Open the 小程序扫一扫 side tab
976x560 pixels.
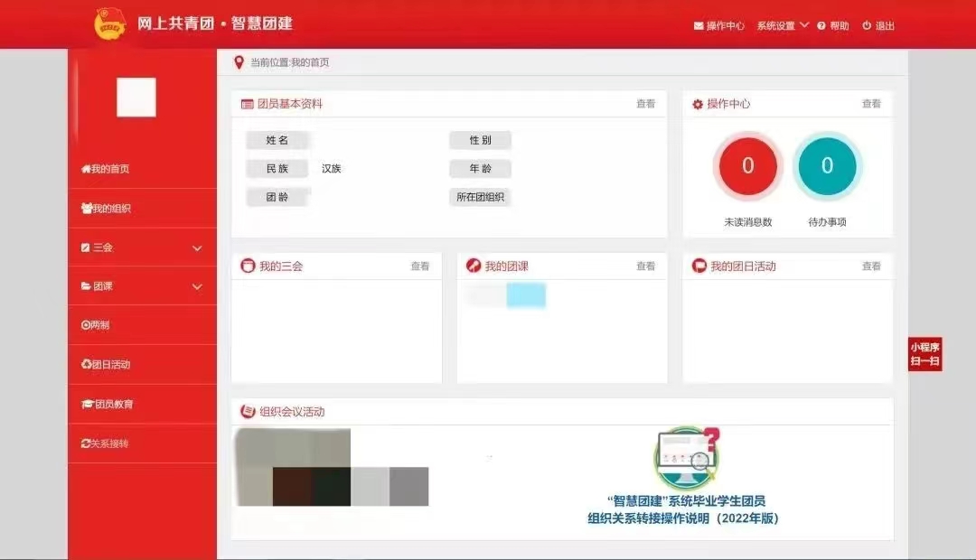click(924, 354)
